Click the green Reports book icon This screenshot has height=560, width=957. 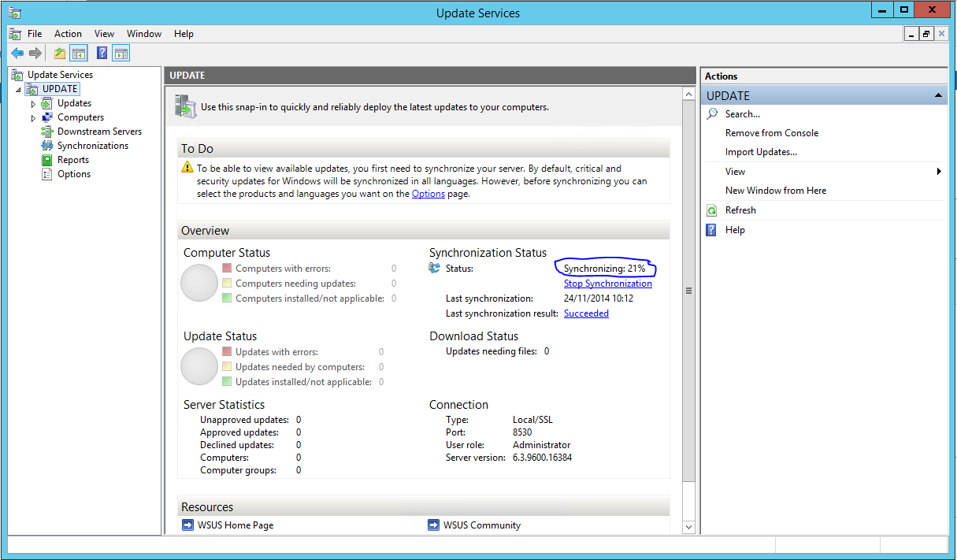(x=47, y=160)
